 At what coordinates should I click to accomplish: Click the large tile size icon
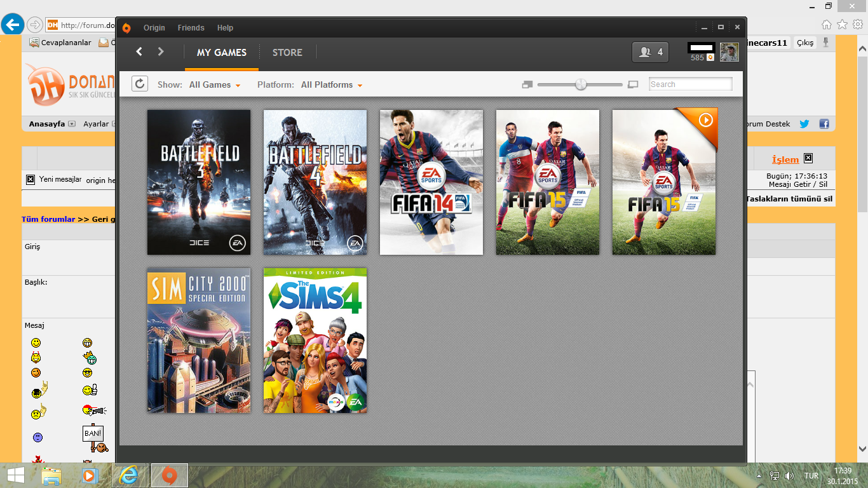[632, 85]
